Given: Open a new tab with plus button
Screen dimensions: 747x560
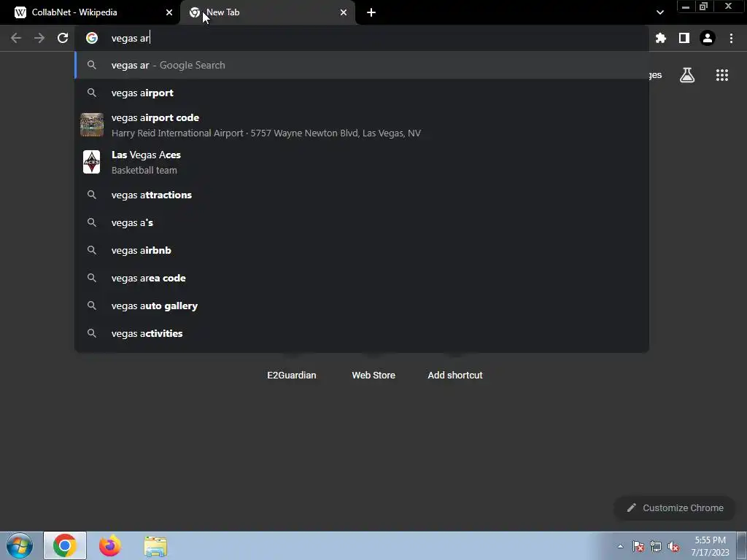Looking at the screenshot, I should (x=371, y=12).
